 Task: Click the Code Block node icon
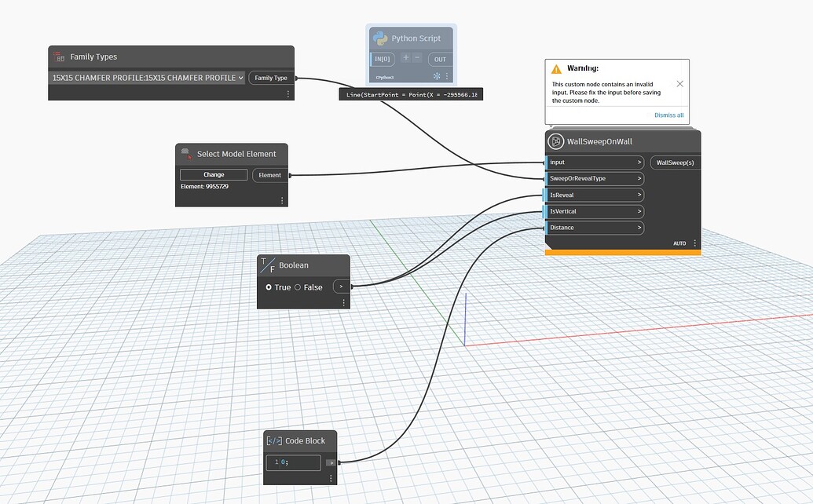pyautogui.click(x=273, y=440)
